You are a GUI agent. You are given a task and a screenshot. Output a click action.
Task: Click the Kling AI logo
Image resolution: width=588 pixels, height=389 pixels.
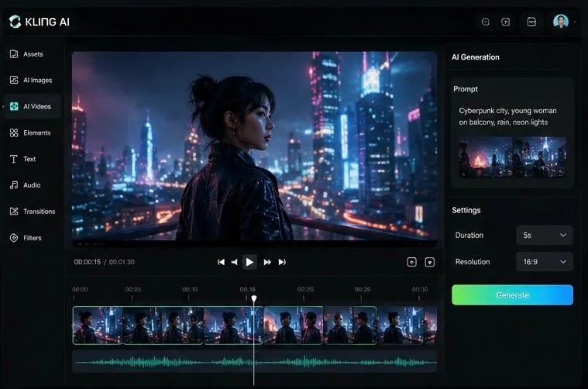(40, 22)
